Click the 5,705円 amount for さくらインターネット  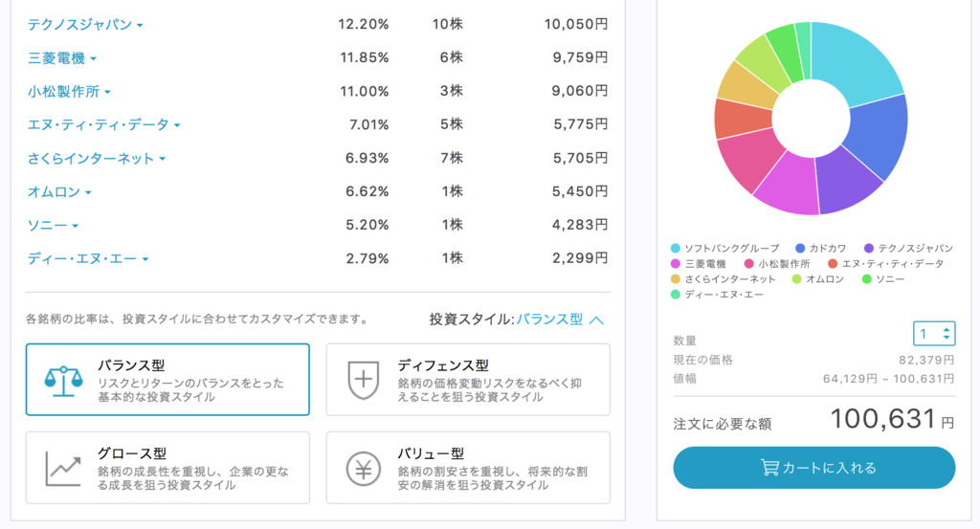(580, 158)
